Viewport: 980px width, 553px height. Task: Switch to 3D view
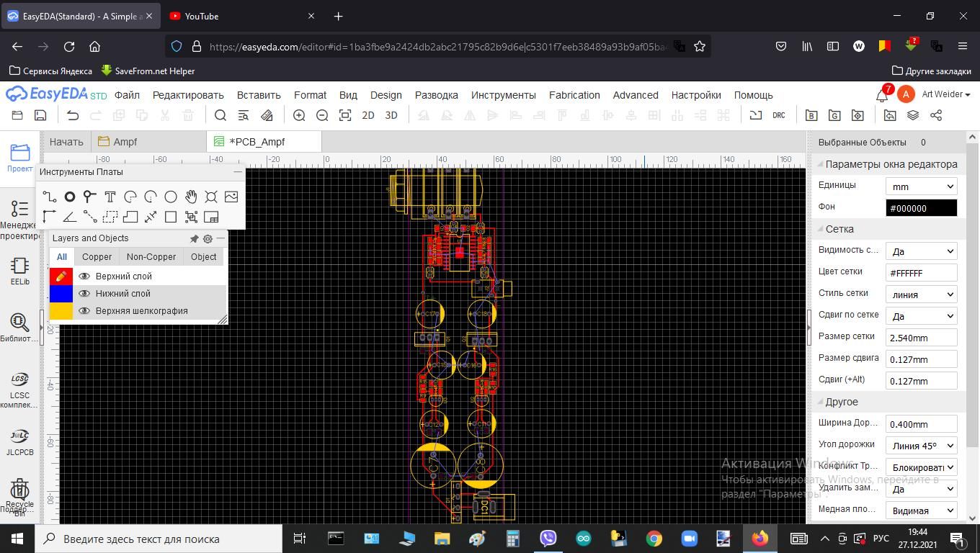pos(391,115)
